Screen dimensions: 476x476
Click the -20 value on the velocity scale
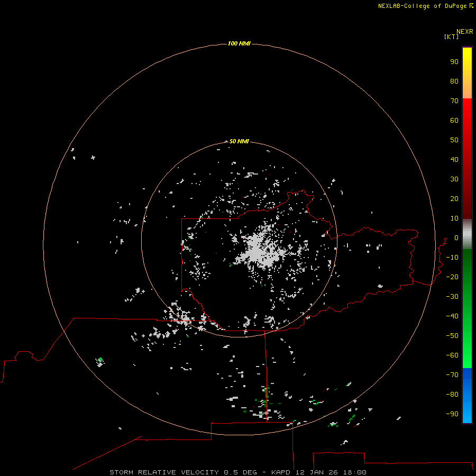[x=452, y=277]
